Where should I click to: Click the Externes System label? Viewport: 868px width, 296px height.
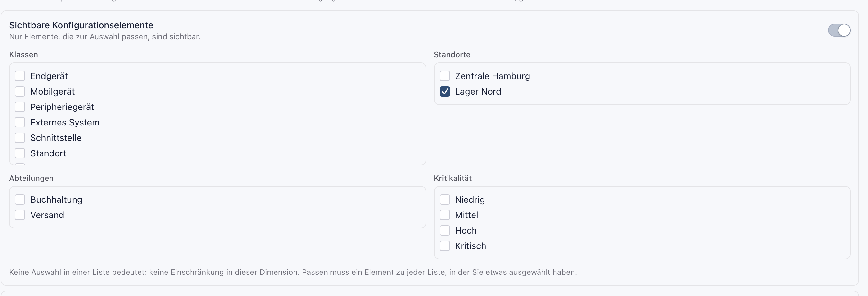click(65, 122)
